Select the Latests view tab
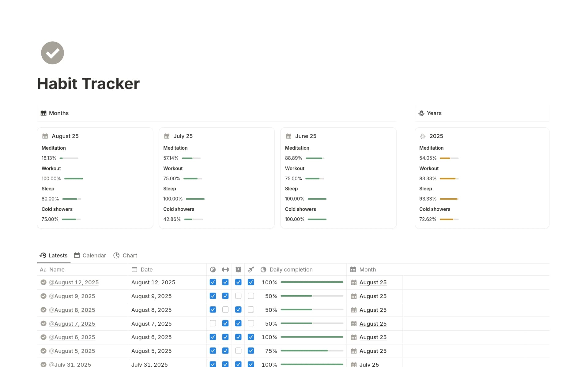 53,255
